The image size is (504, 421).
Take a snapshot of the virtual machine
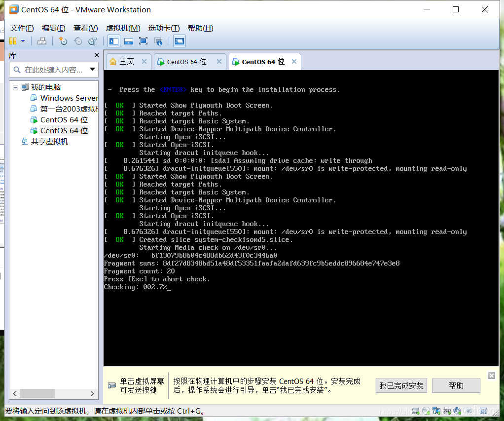tap(63, 41)
